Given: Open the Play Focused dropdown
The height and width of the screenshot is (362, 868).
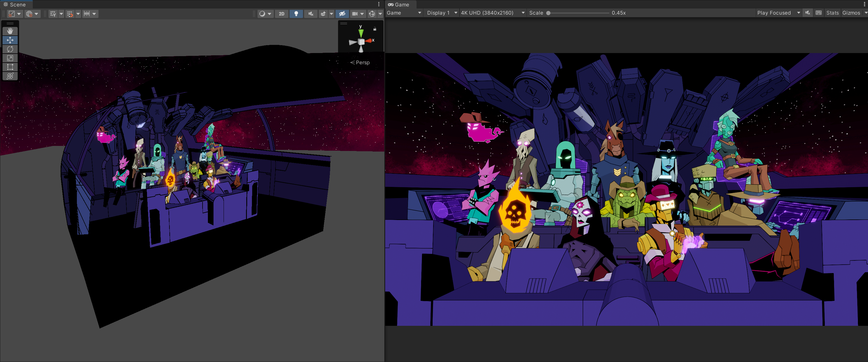Looking at the screenshot, I should coord(778,13).
